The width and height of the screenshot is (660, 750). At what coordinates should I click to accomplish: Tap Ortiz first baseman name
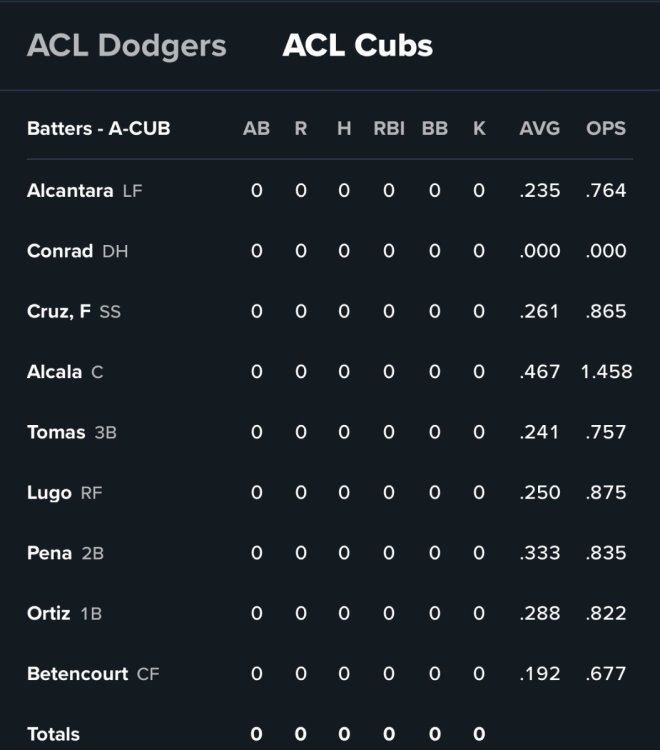click(49, 613)
